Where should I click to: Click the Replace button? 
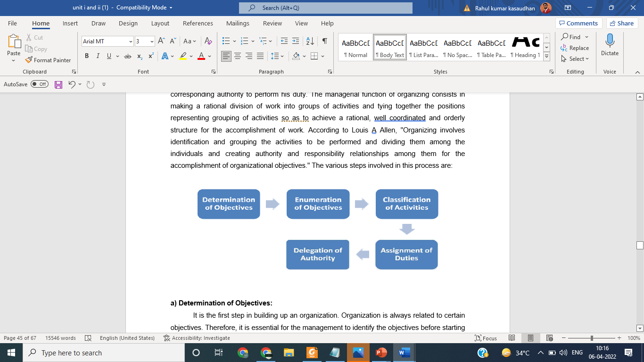point(575,48)
